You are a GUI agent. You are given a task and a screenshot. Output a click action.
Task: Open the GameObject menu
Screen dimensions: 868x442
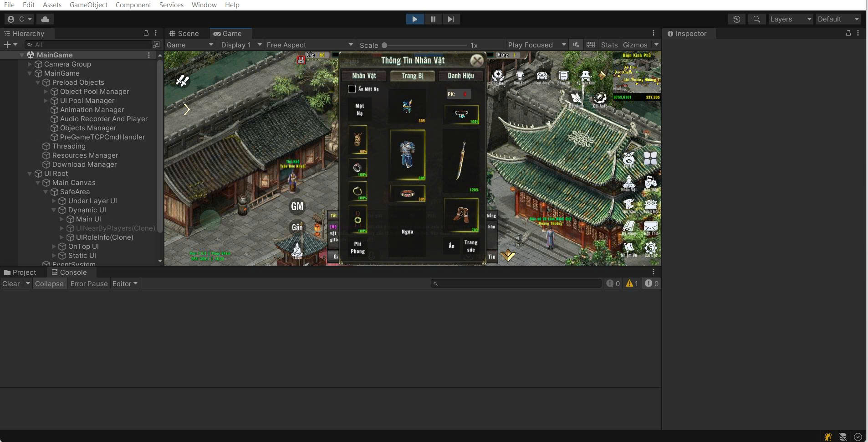click(88, 5)
